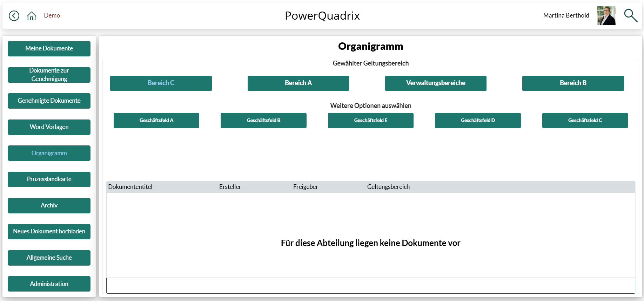Open the Prozesslandkarte
Image resolution: width=644 pixels, height=301 pixels.
coord(49,179)
